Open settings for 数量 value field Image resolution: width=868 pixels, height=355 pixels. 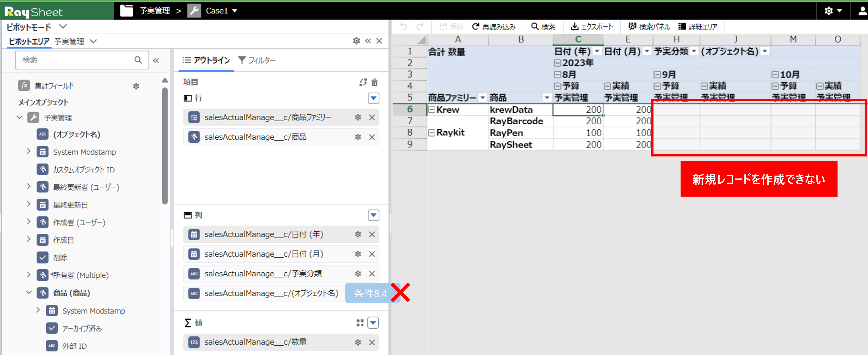point(358,342)
